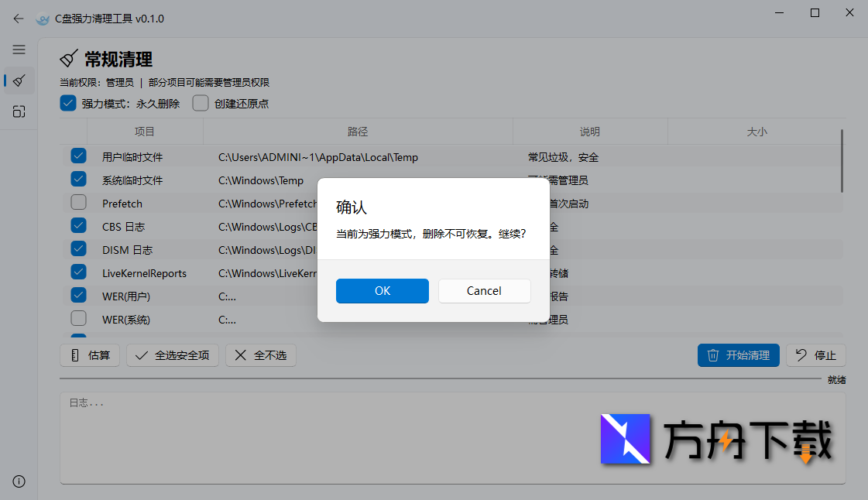Select the broom cleanup icon in the sidebar

click(x=19, y=80)
